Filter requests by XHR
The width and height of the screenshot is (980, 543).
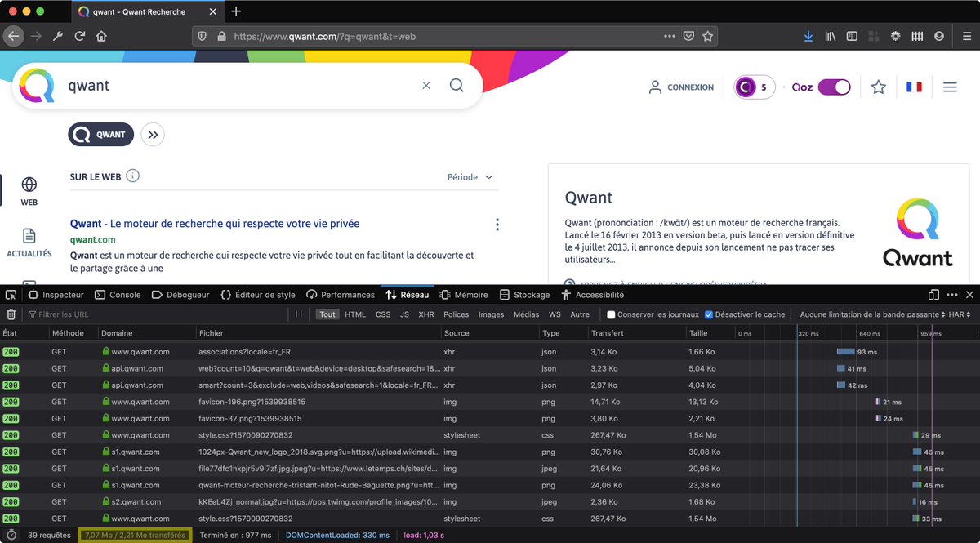tap(426, 314)
